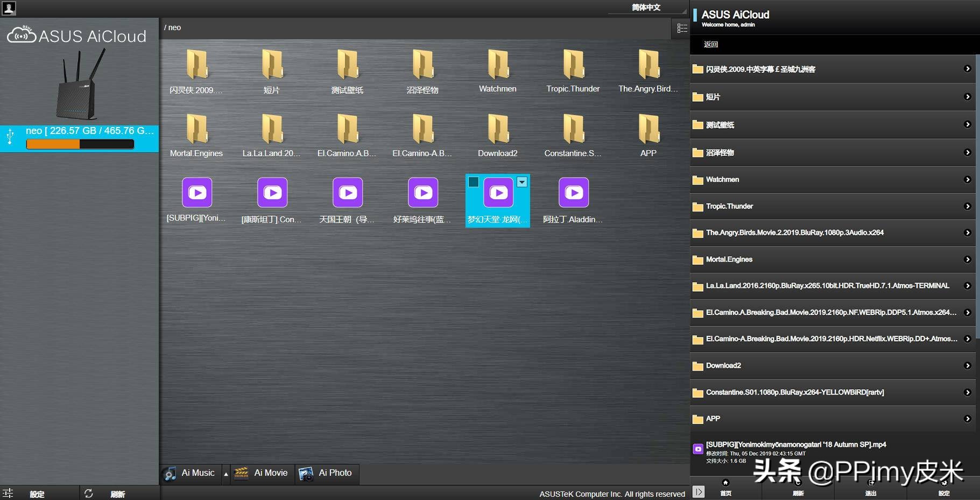Image resolution: width=980 pixels, height=500 pixels.
Task: Click the 返回 back link in right panel
Action: point(711,44)
